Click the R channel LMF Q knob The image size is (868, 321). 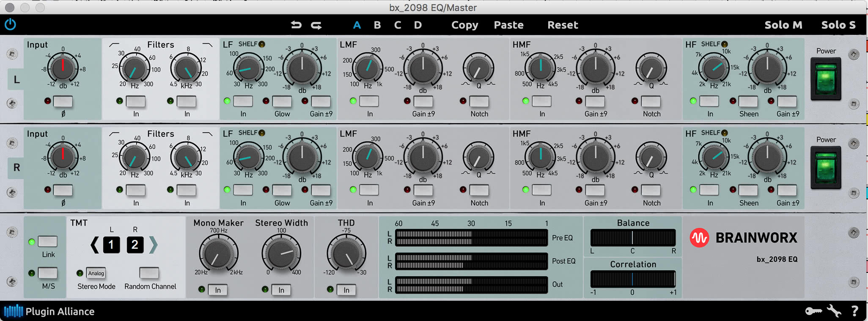pyautogui.click(x=478, y=158)
